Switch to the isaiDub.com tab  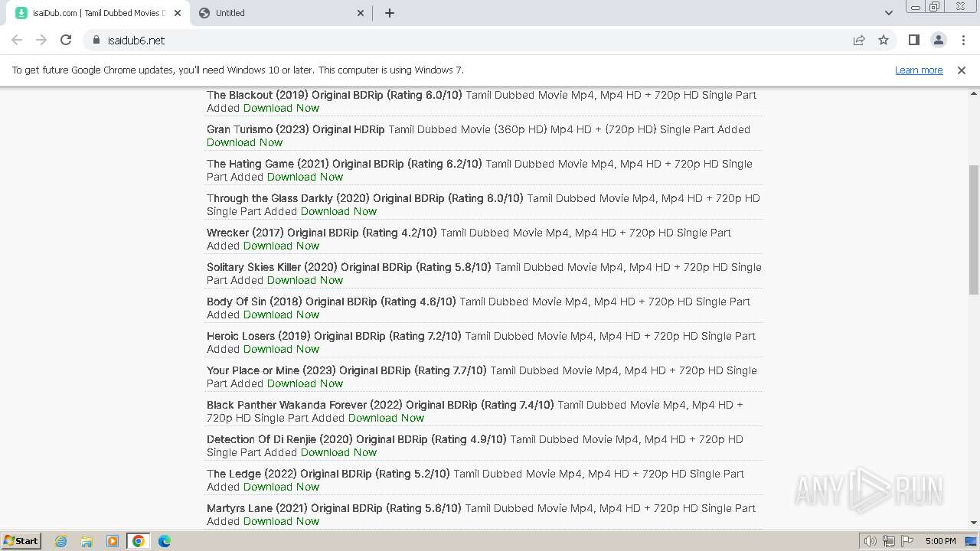point(97,13)
